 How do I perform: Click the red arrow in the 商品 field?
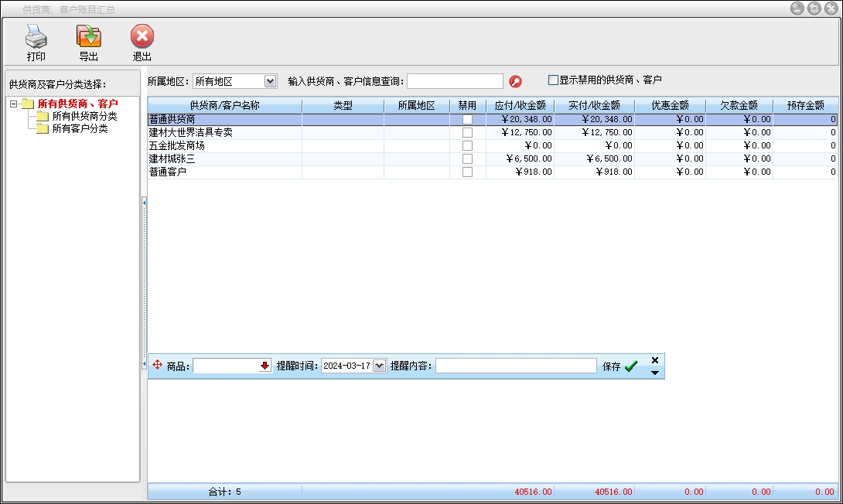point(265,366)
